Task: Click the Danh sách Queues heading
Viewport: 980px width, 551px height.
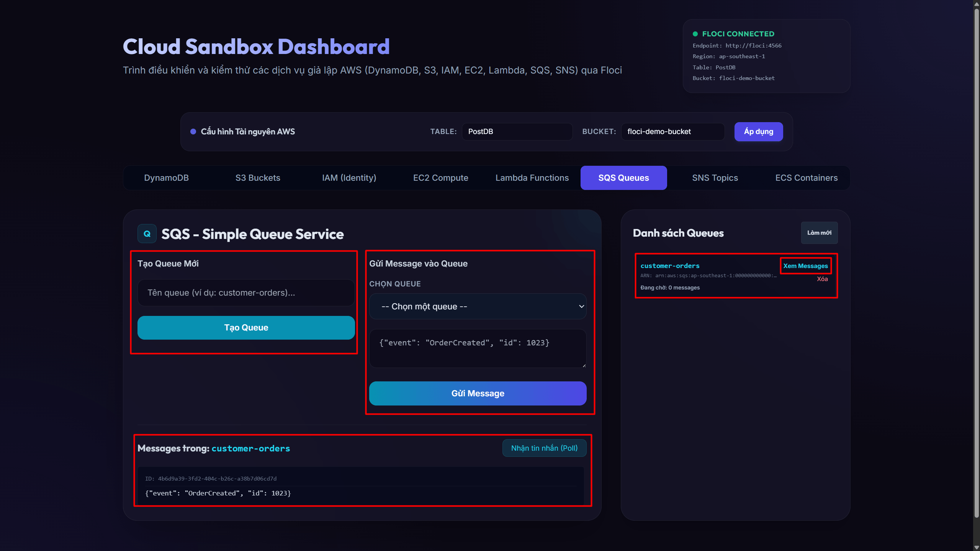Action: pyautogui.click(x=678, y=233)
